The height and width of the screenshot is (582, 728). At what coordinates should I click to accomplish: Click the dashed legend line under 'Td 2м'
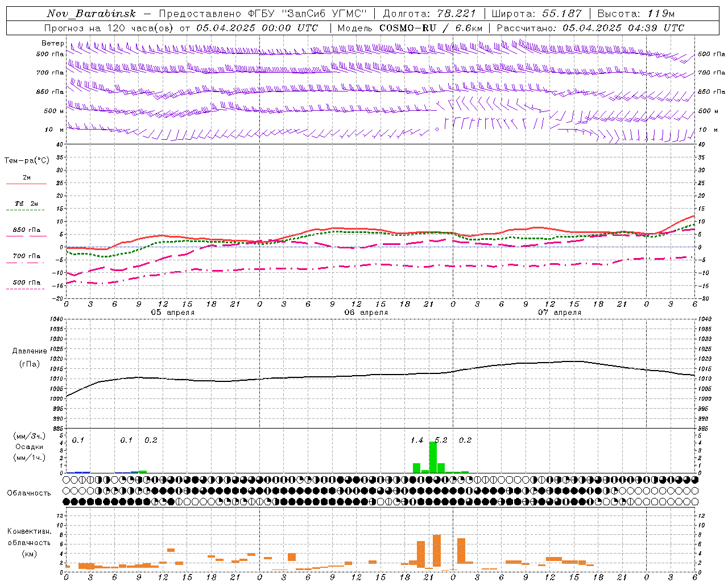[x=25, y=210]
